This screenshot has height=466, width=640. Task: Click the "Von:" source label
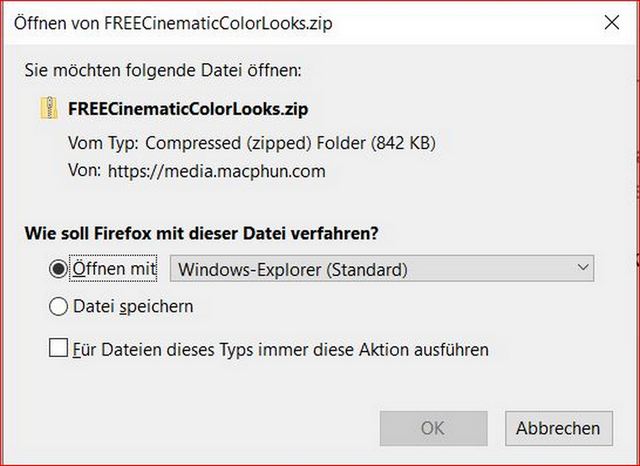click(x=85, y=171)
